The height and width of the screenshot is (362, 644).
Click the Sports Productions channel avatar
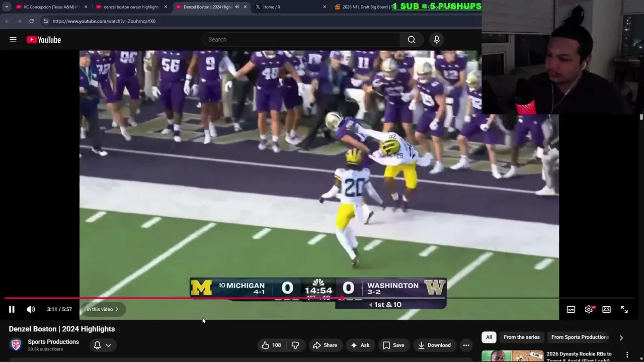tap(16, 345)
